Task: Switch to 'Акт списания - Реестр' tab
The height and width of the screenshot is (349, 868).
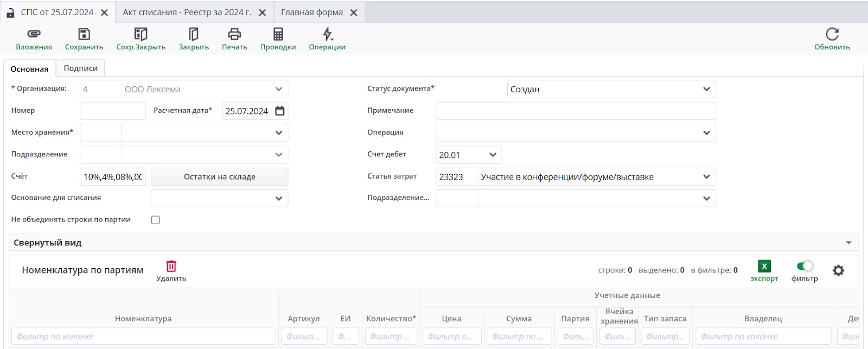Action: click(187, 12)
